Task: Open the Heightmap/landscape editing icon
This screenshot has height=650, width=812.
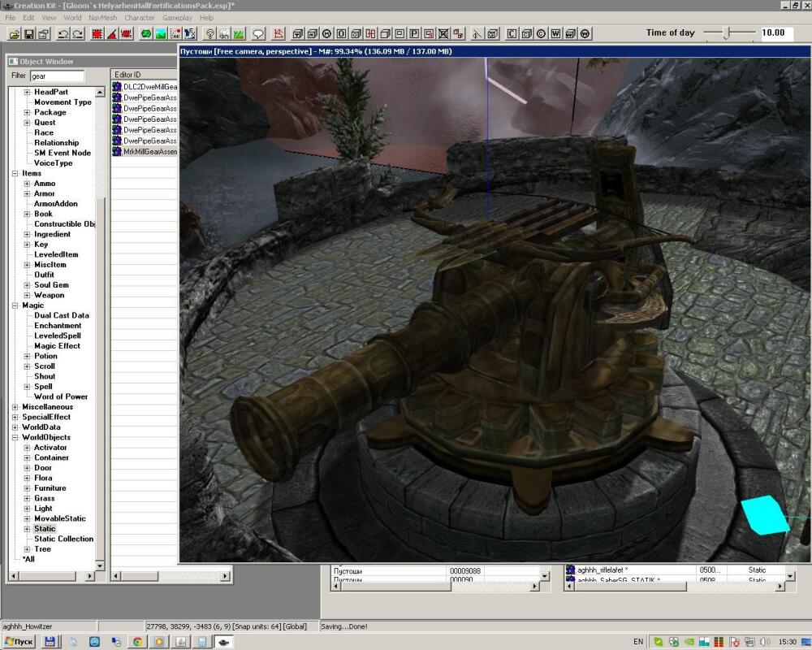Action: point(161,34)
